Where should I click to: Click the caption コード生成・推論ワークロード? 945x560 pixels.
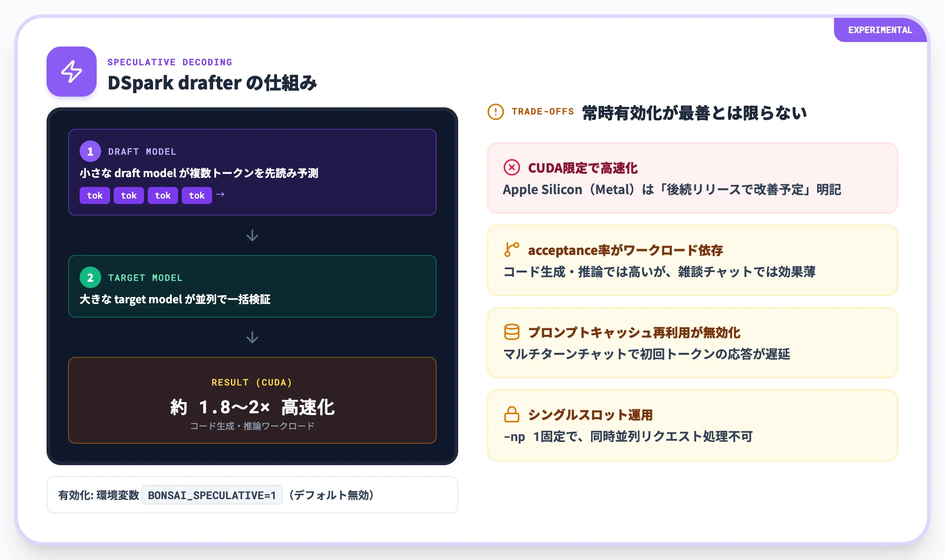(252, 426)
